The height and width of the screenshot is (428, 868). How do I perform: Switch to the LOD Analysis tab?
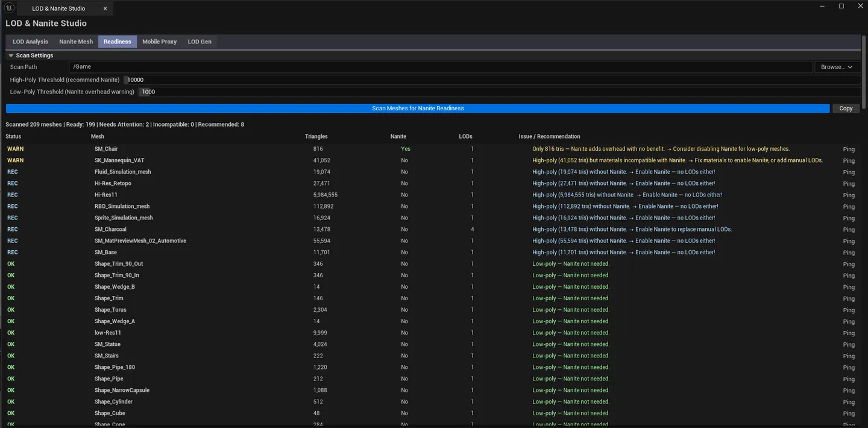(30, 42)
